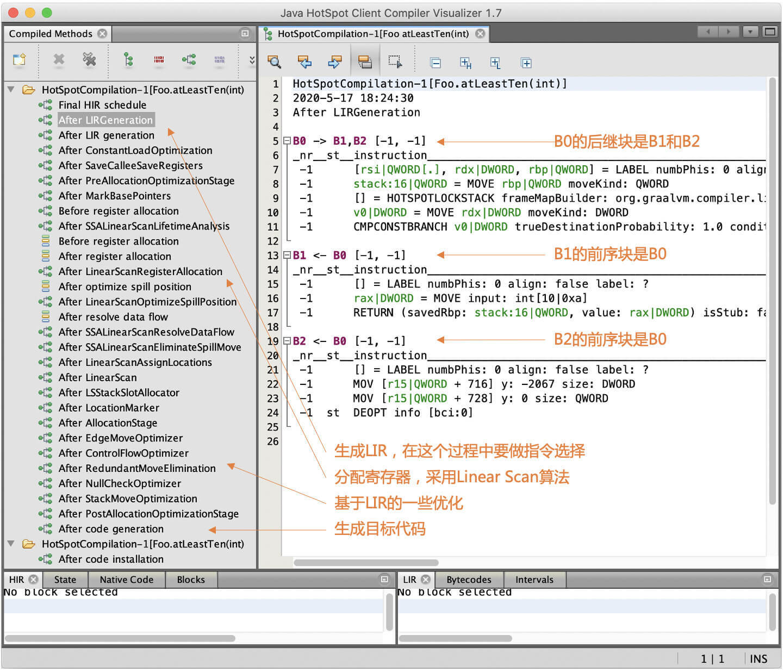Close the Compiled Methods panel tab
The height and width of the screenshot is (672, 784).
coord(102,34)
